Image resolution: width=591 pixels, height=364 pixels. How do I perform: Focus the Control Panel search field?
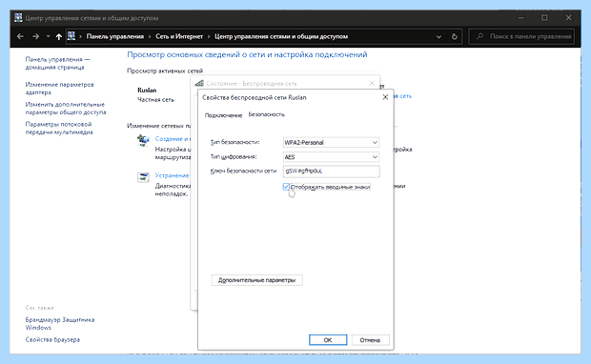point(521,36)
